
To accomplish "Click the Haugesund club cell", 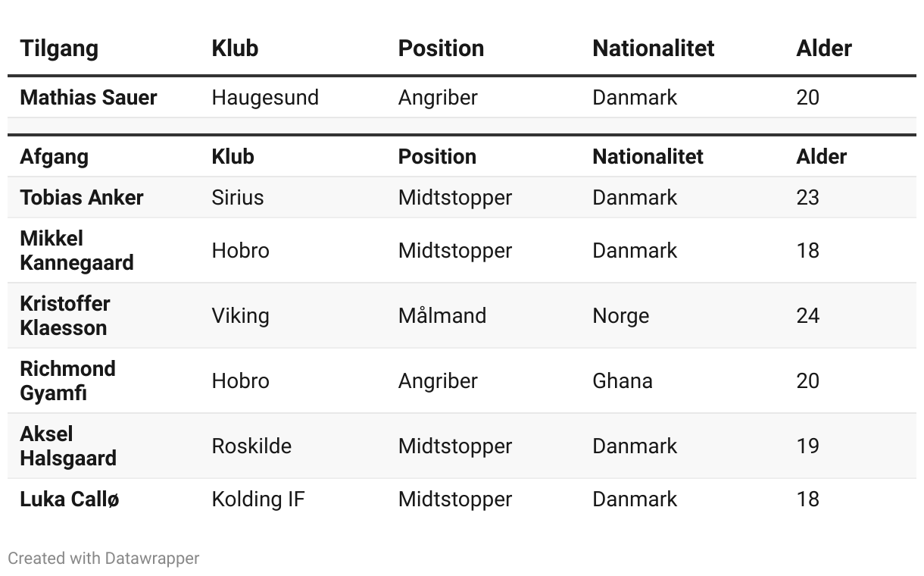I will (265, 98).
